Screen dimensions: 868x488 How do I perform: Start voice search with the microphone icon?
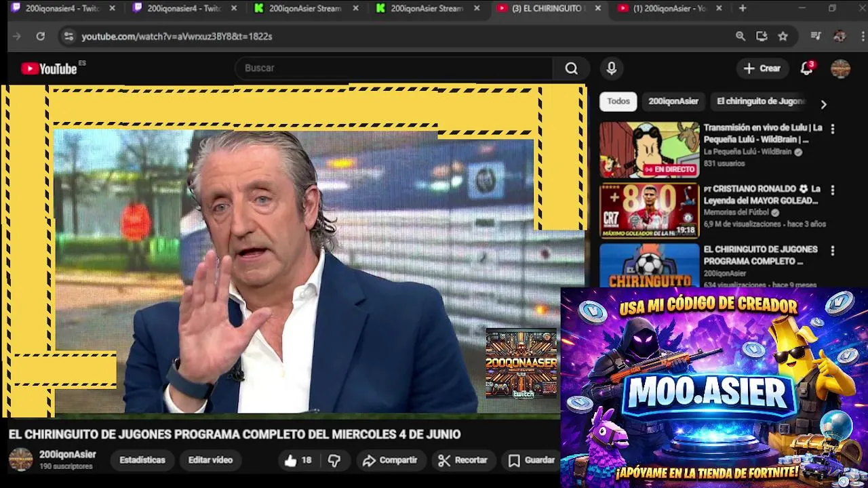[x=611, y=68]
